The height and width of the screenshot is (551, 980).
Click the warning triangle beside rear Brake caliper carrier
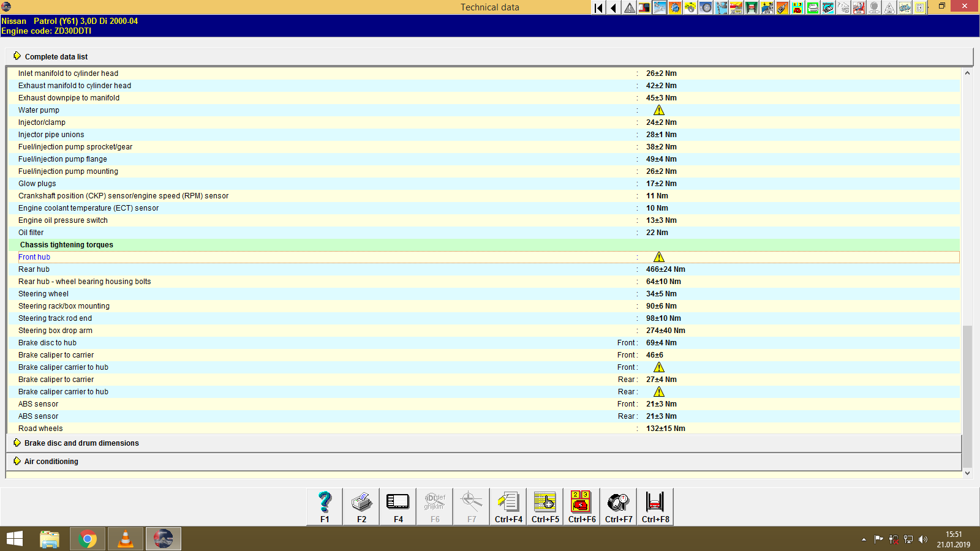tap(659, 391)
